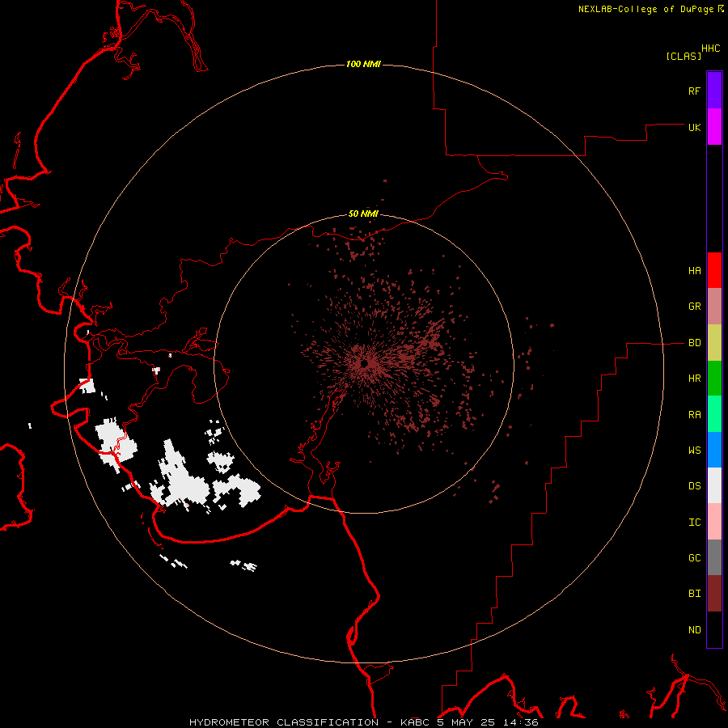The width and height of the screenshot is (728, 728).
Task: Click the ND legend label
Action: point(694,630)
